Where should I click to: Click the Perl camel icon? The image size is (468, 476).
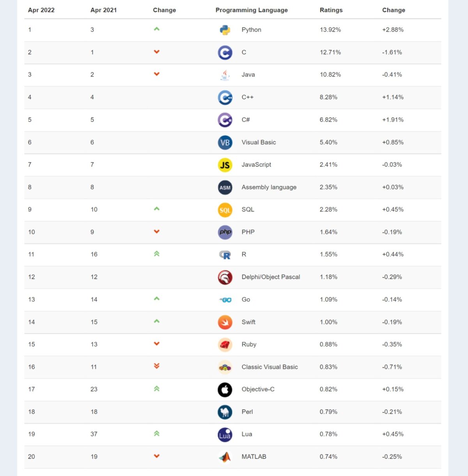click(x=225, y=412)
